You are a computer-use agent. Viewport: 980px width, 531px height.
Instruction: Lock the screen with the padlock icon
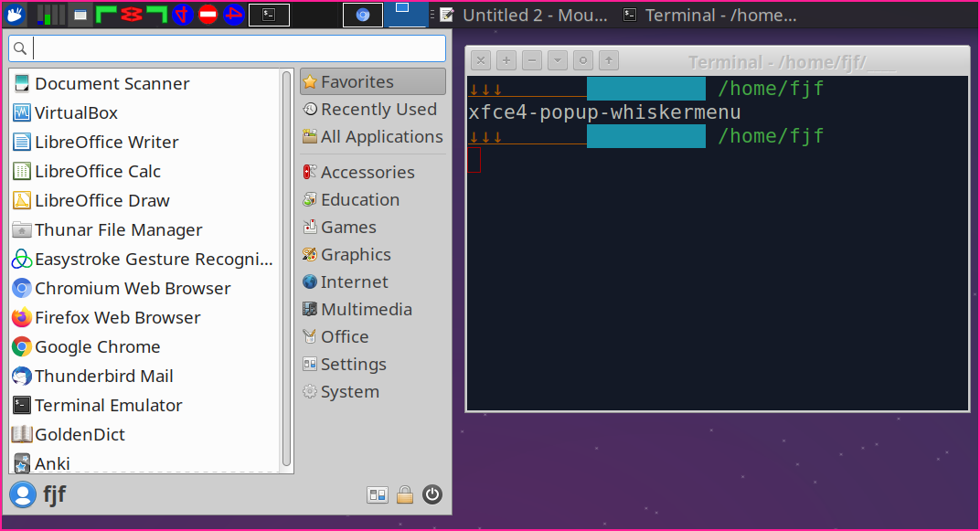click(405, 495)
